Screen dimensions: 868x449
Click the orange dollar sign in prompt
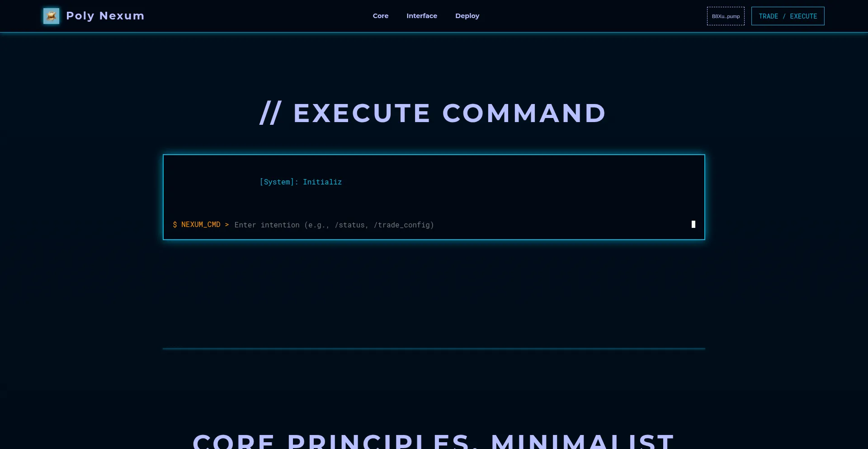pyautogui.click(x=175, y=225)
